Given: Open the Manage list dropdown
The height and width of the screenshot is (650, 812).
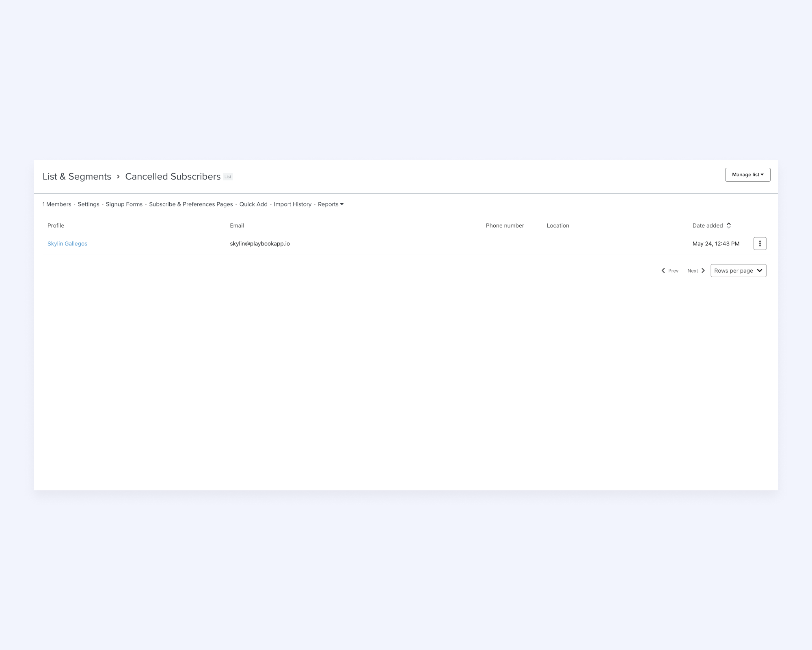Looking at the screenshot, I should click(747, 175).
